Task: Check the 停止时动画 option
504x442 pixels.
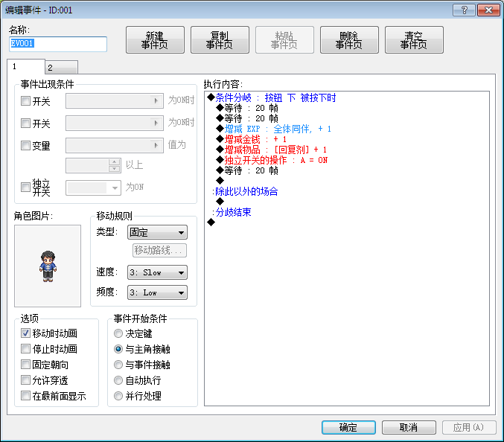Action: (25, 348)
